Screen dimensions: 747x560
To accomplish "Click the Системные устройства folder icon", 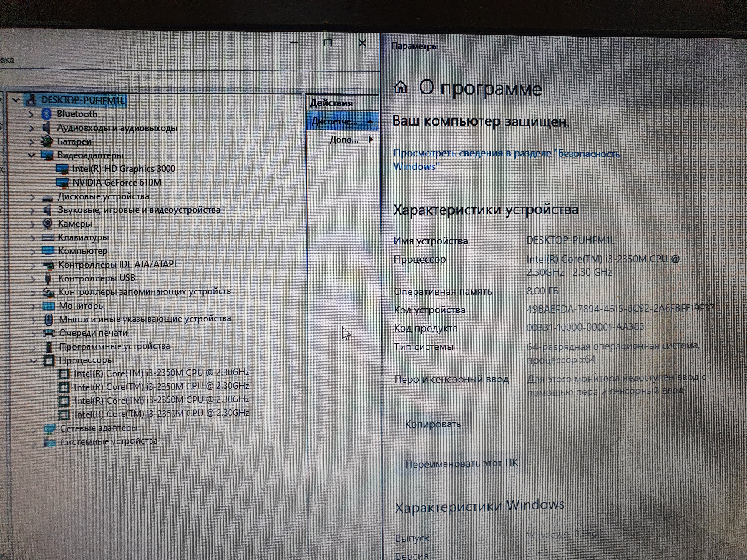I will (x=50, y=442).
